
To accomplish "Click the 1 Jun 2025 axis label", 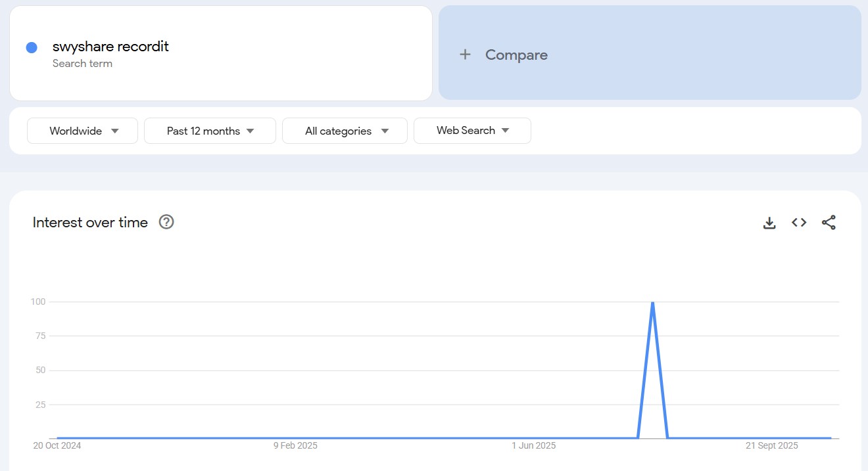I will pos(533,445).
